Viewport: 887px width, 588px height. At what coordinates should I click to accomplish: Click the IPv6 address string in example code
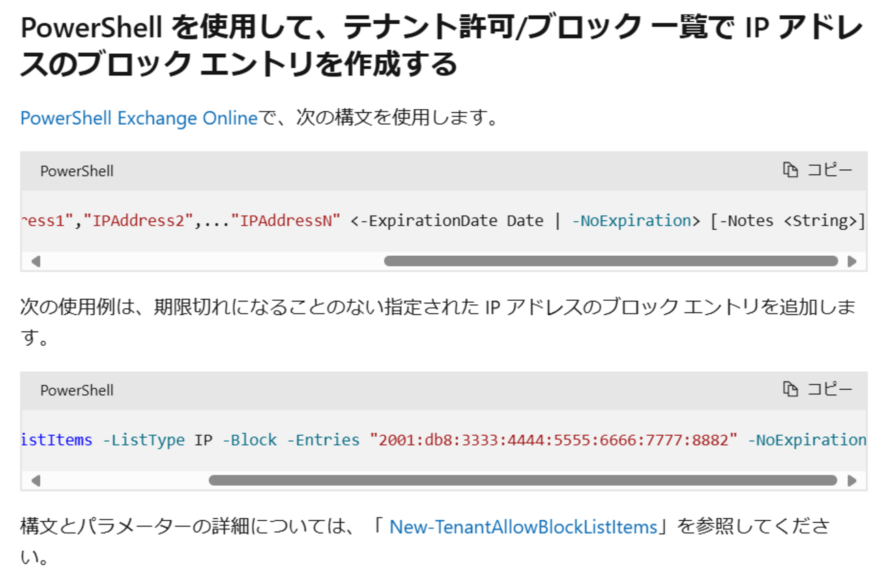pos(554,440)
